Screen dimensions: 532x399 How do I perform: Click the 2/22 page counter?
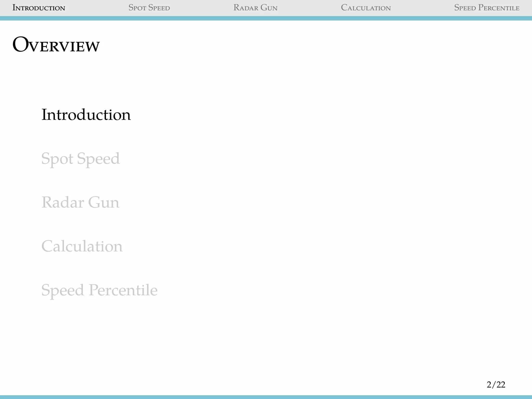(x=496, y=385)
